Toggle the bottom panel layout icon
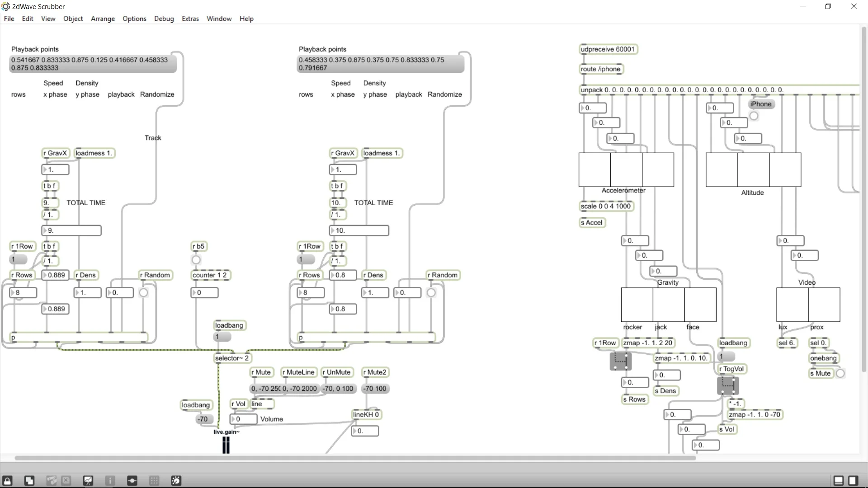The height and width of the screenshot is (488, 868). 838,481
